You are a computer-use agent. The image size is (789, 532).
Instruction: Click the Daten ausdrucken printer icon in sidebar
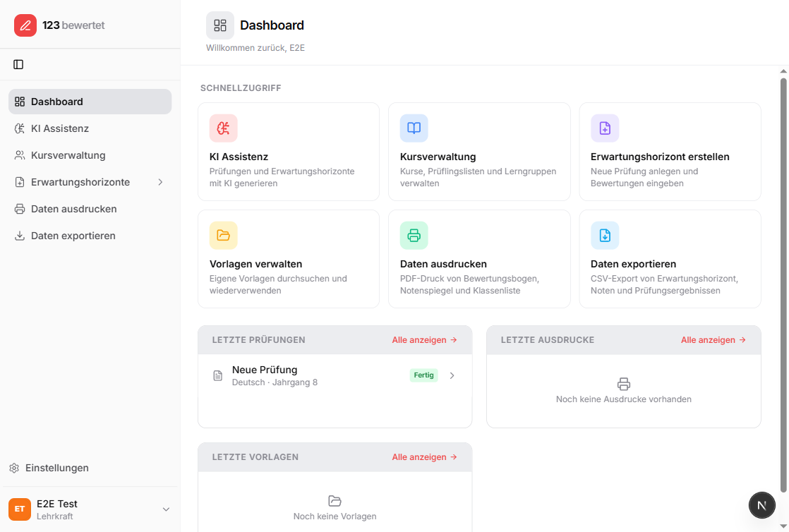click(x=20, y=209)
